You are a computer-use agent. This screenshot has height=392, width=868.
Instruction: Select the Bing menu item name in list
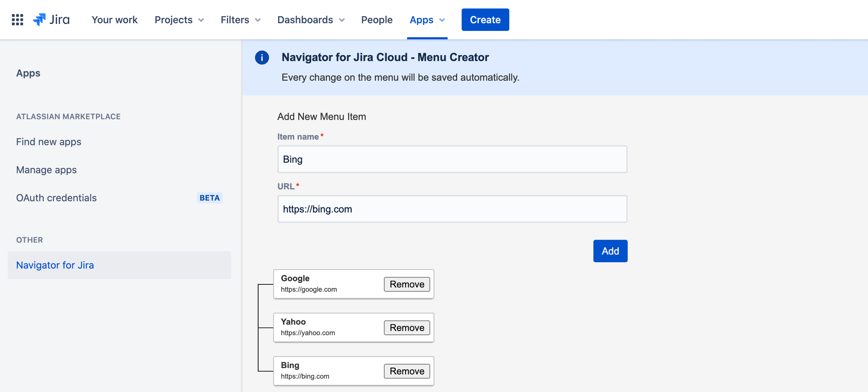tap(290, 365)
